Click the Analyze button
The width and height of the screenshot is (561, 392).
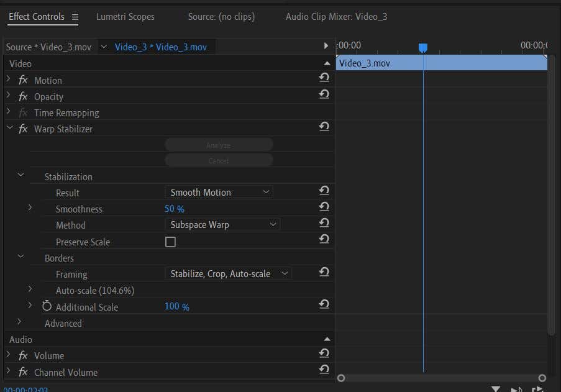click(x=219, y=145)
